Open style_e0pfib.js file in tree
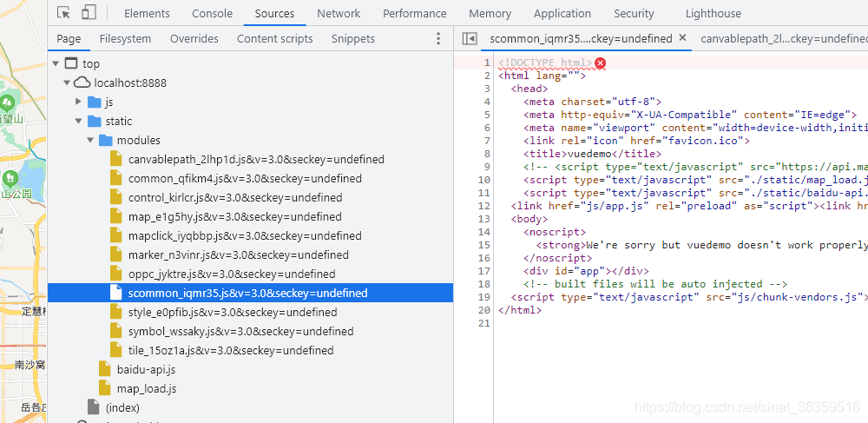The image size is (868, 423). pyautogui.click(x=233, y=313)
